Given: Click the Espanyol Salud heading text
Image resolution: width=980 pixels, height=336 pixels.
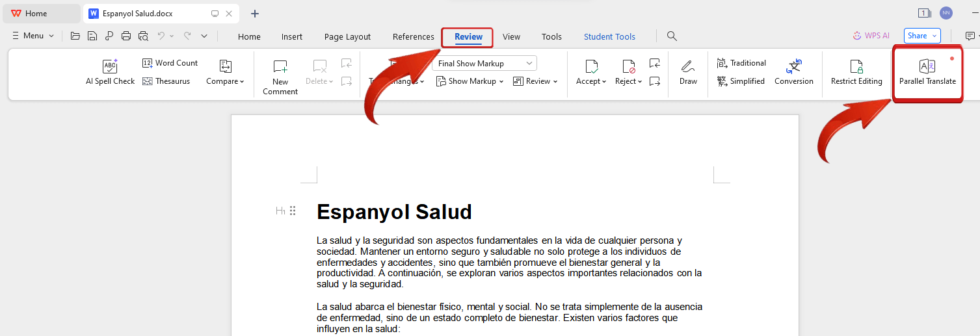Looking at the screenshot, I should click(394, 212).
